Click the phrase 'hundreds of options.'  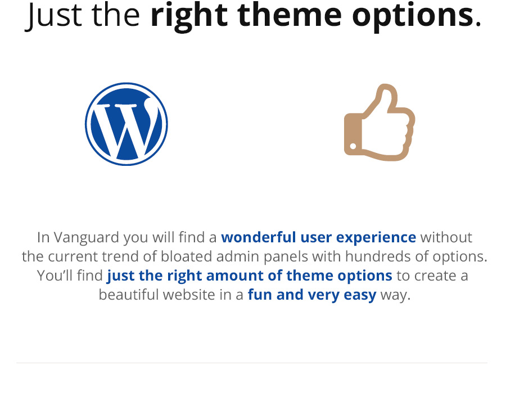click(416, 256)
